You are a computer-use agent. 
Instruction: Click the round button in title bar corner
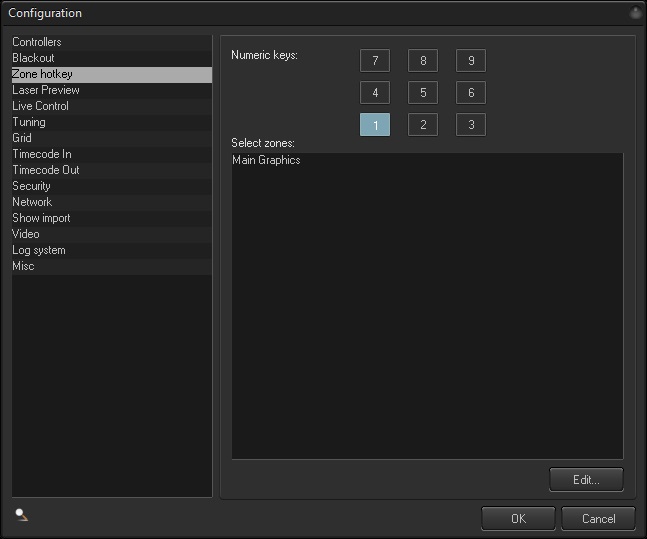coord(635,13)
